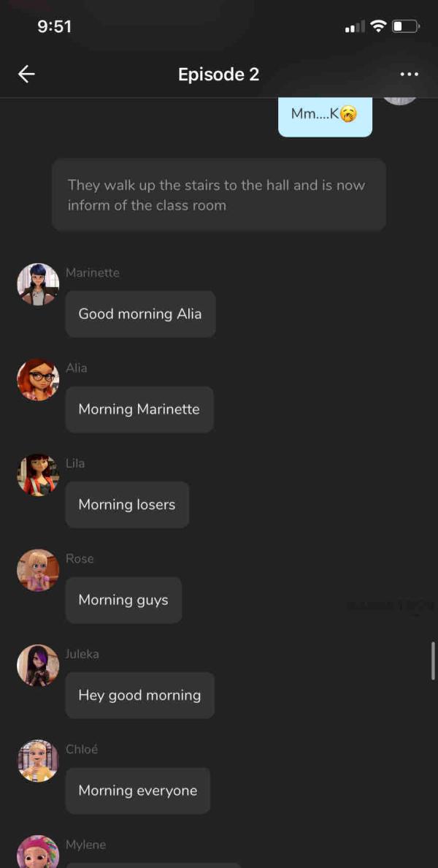The height and width of the screenshot is (868, 438).
Task: Open the three-dot more options menu
Action: [409, 75]
